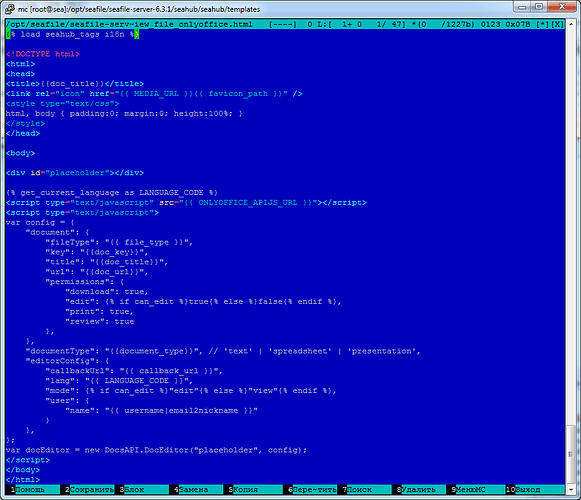
Task: Click the [X] close marker in mcedit header
Action: (x=557, y=24)
